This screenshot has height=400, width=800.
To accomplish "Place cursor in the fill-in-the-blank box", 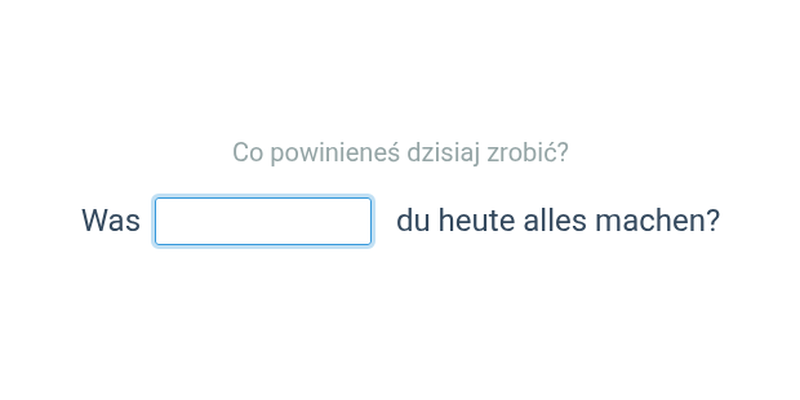I will pos(263,221).
